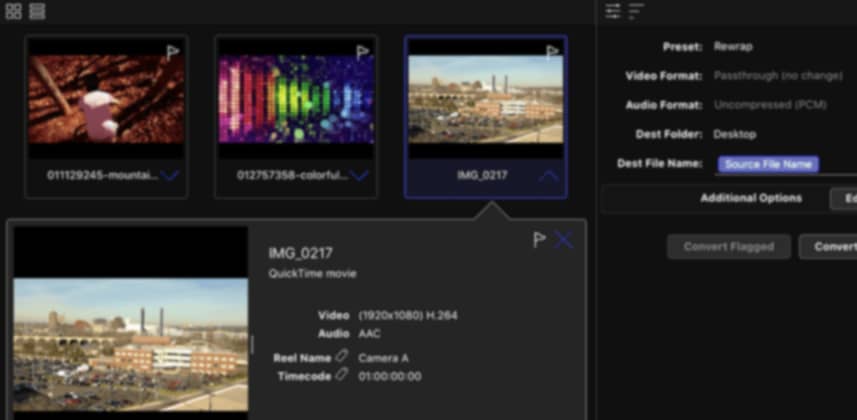
Task: Flag the colorful equalizer clip
Action: [x=362, y=52]
